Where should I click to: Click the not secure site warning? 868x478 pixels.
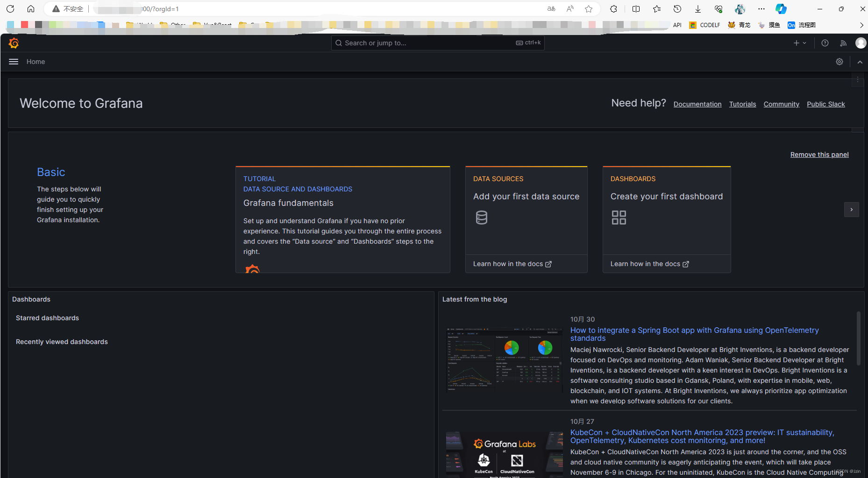coord(68,9)
